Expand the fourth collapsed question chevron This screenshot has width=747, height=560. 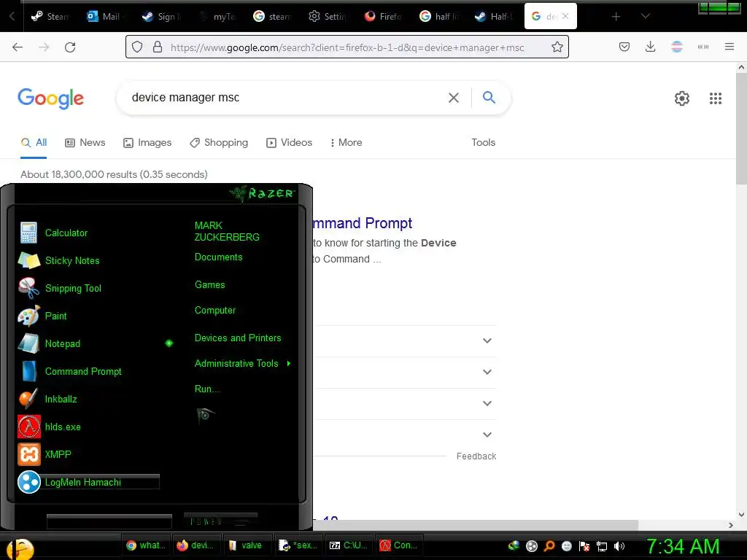point(487,435)
